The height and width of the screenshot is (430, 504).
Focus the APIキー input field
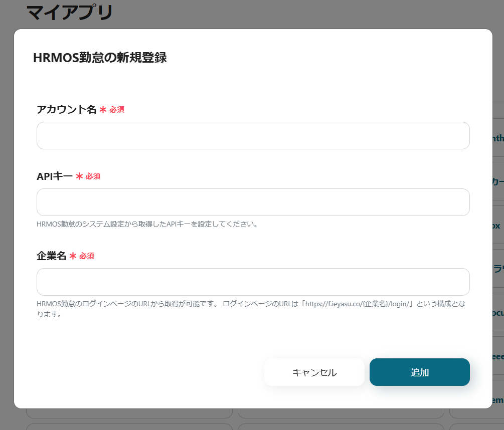(253, 202)
